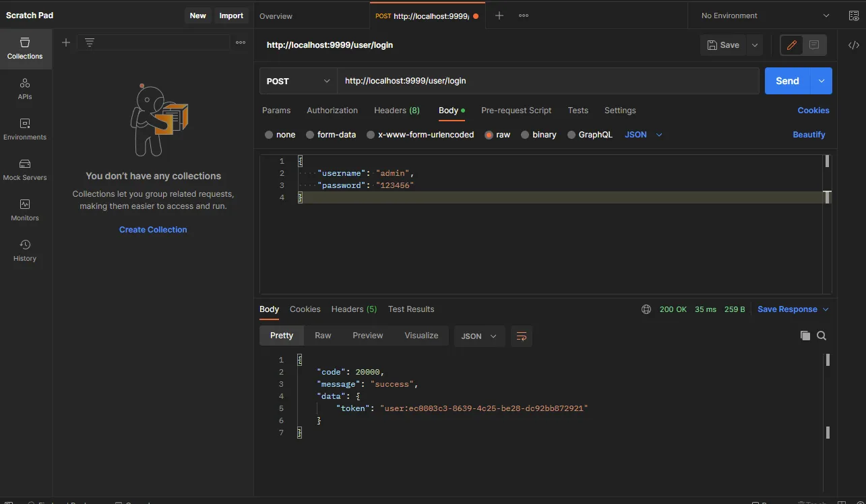Search within the response body
The width and height of the screenshot is (866, 504).
[x=822, y=336]
